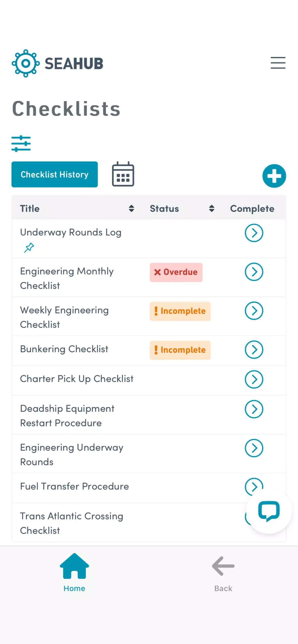Add a new checklist with plus icon

point(274,176)
